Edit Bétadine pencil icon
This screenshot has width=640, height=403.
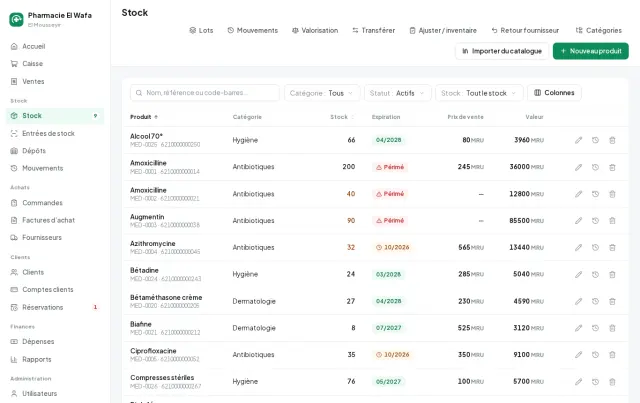(578, 274)
